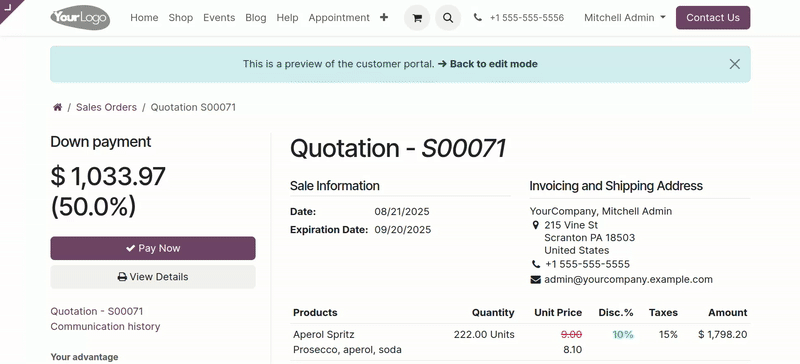
Task: Click the home icon in breadcrumb
Action: 58,107
